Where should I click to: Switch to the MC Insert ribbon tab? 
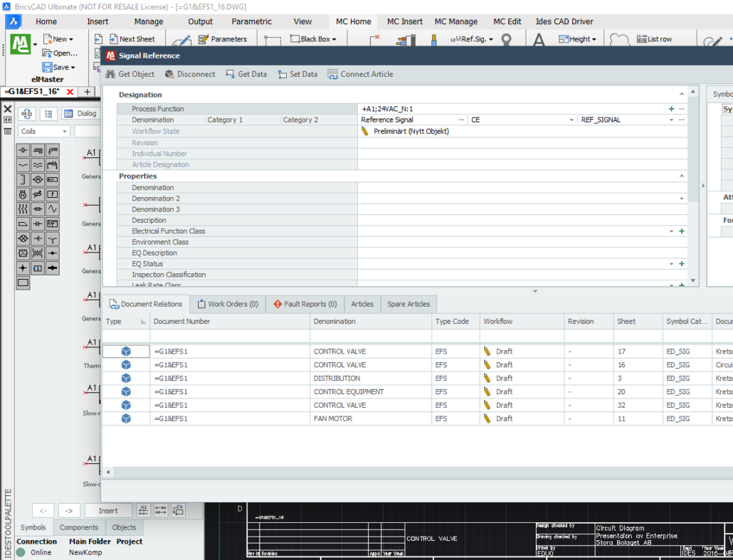pyautogui.click(x=404, y=21)
